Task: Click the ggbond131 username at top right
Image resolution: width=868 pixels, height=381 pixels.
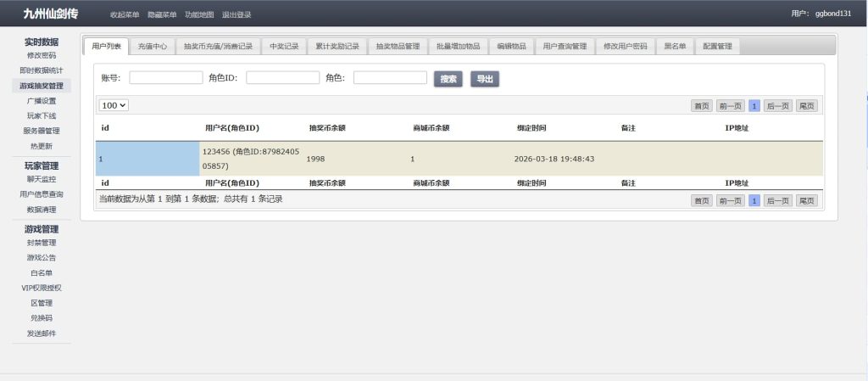Action: [x=833, y=14]
